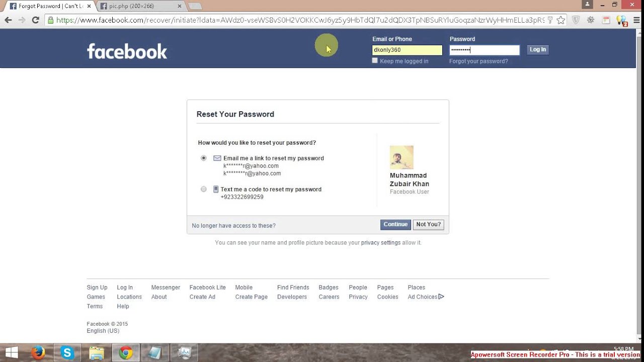Open the Create Page footer link
644x362 pixels.
pos(251,297)
